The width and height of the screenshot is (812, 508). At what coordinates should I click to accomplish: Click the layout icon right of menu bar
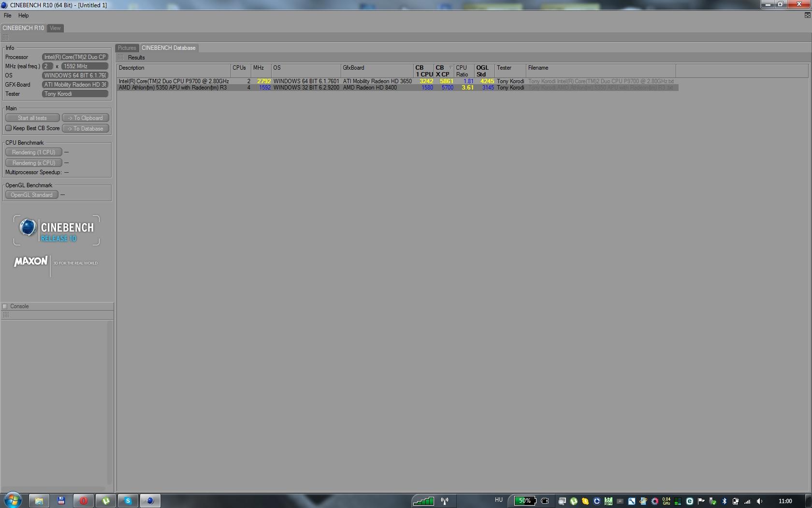(x=807, y=15)
